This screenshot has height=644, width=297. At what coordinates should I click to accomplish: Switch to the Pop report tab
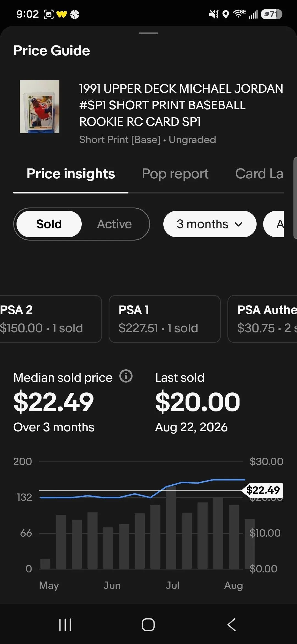pos(175,174)
